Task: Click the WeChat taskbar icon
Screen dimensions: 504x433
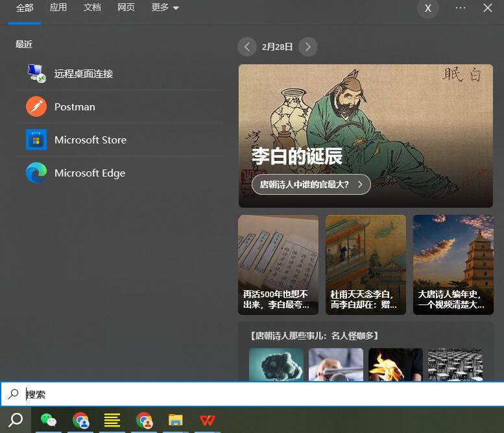Action: click(x=49, y=420)
